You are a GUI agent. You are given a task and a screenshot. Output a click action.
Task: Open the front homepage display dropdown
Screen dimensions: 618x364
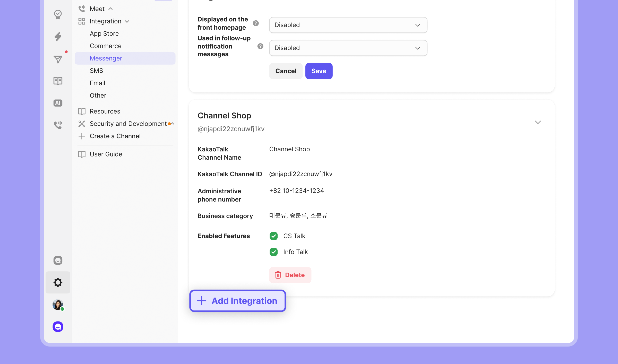pos(348,25)
